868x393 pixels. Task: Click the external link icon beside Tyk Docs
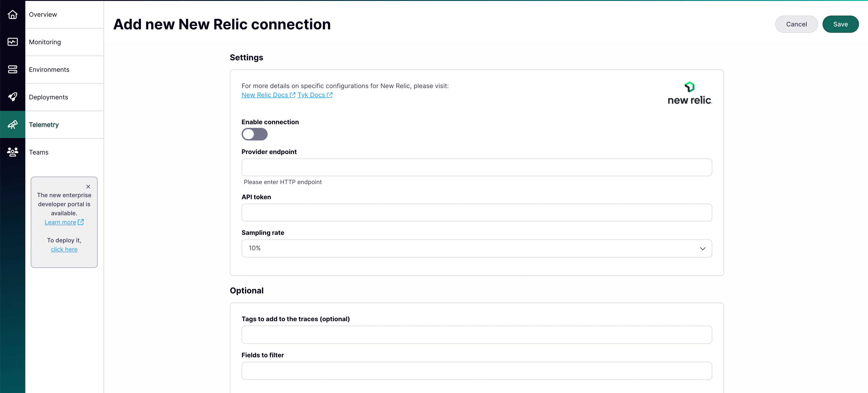[x=330, y=95]
